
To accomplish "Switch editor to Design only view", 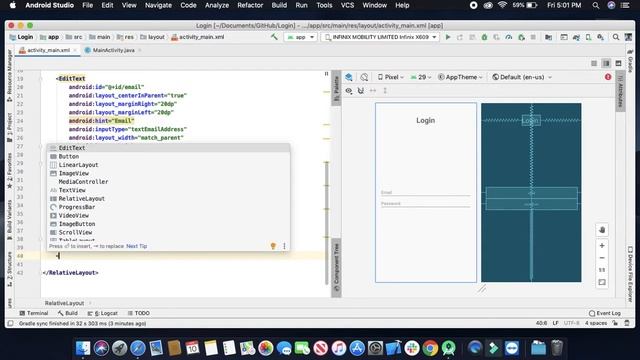I will coord(618,63).
